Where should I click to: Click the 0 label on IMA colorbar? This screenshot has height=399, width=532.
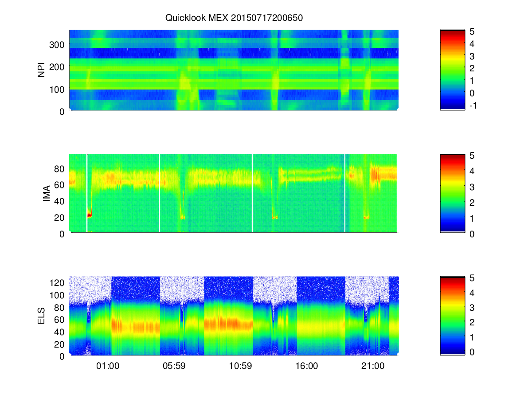pyautogui.click(x=472, y=234)
